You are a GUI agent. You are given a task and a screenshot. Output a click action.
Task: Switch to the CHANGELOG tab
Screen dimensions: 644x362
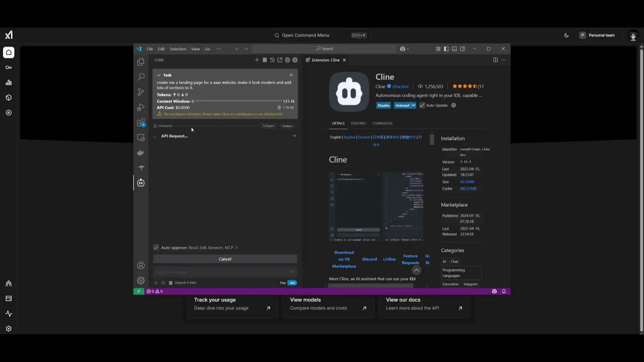(382, 123)
